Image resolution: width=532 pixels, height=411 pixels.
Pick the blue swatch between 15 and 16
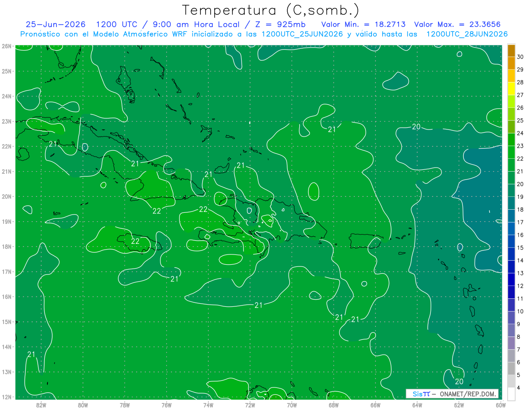tap(511, 241)
